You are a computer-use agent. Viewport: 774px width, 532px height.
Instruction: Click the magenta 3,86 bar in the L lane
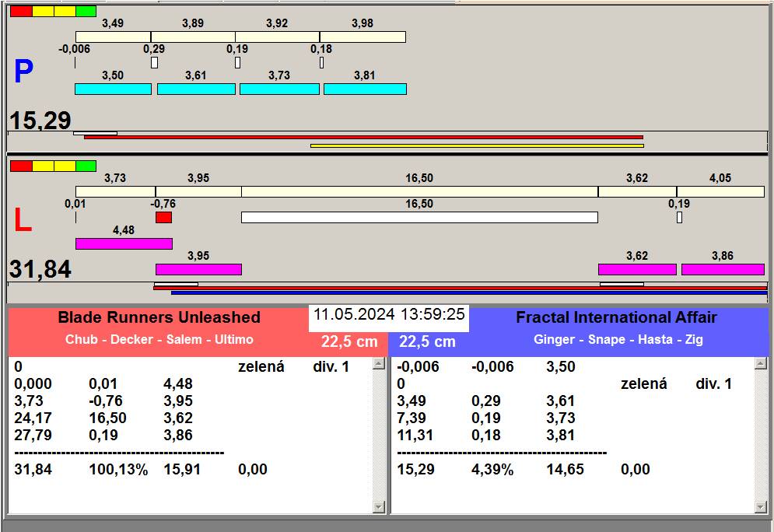point(723,269)
